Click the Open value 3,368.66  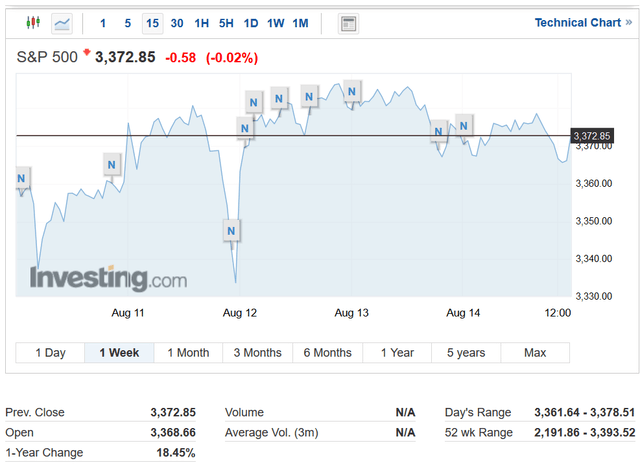coord(173,432)
